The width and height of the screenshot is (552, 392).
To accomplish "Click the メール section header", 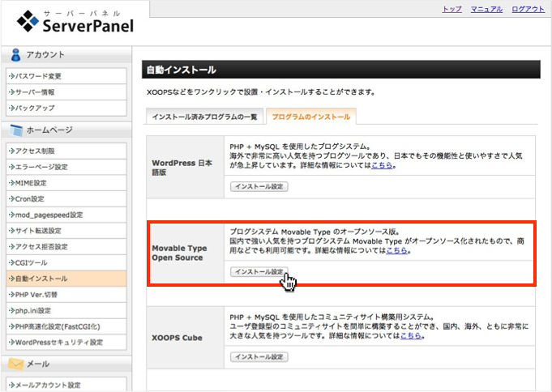I will coord(66,364).
